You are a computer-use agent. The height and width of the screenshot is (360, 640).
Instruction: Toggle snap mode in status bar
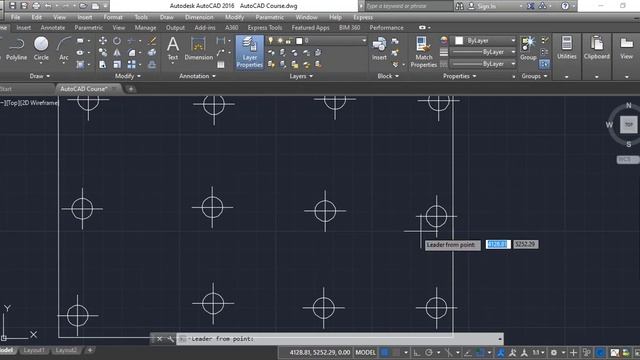click(396, 352)
